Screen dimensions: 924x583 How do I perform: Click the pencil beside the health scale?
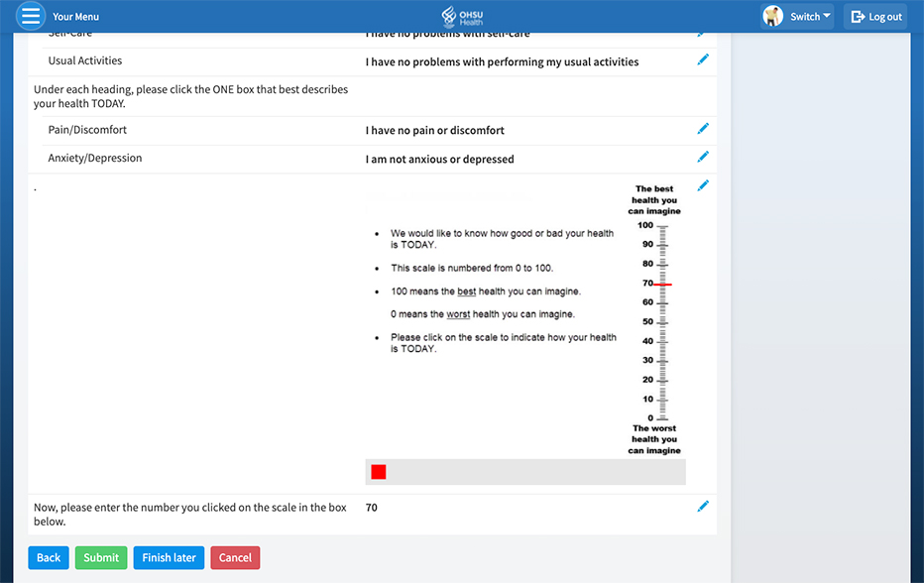[x=703, y=185]
